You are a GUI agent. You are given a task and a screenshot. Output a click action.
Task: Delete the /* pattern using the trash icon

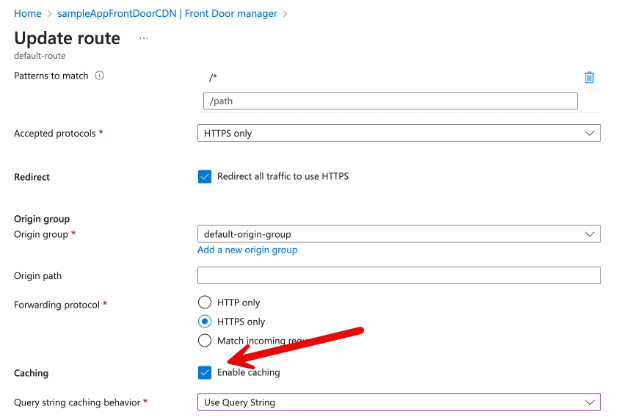coord(589,77)
